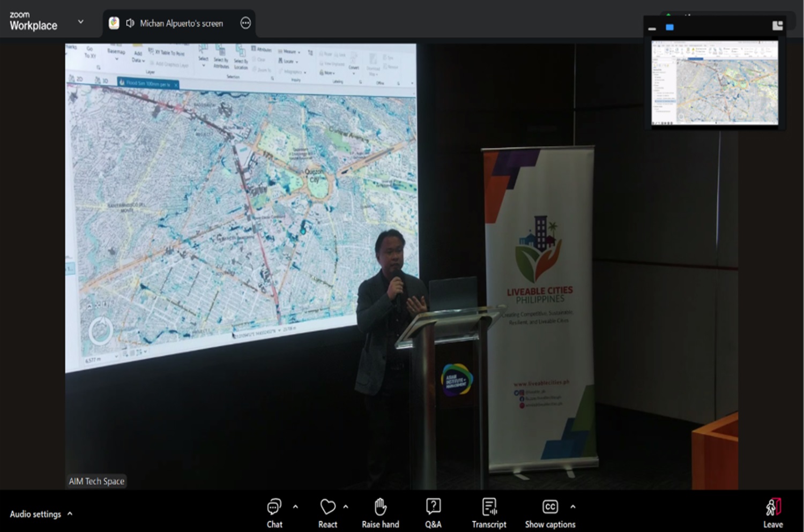Mute shared screen audio speaker icon
Screen dimensions: 804x532
130,23
